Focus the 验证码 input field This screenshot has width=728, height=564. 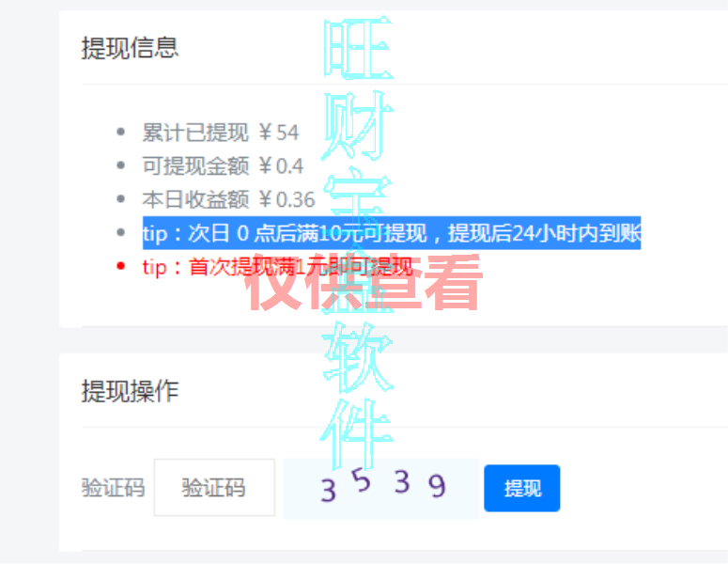tap(214, 487)
